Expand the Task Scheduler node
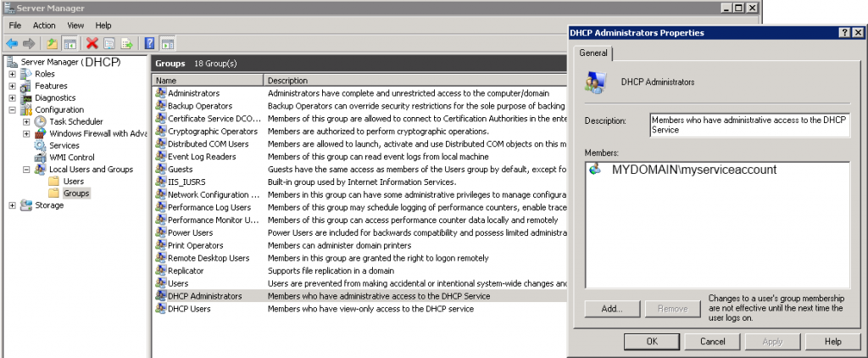Viewport: 868px width, 358px height. 26,121
